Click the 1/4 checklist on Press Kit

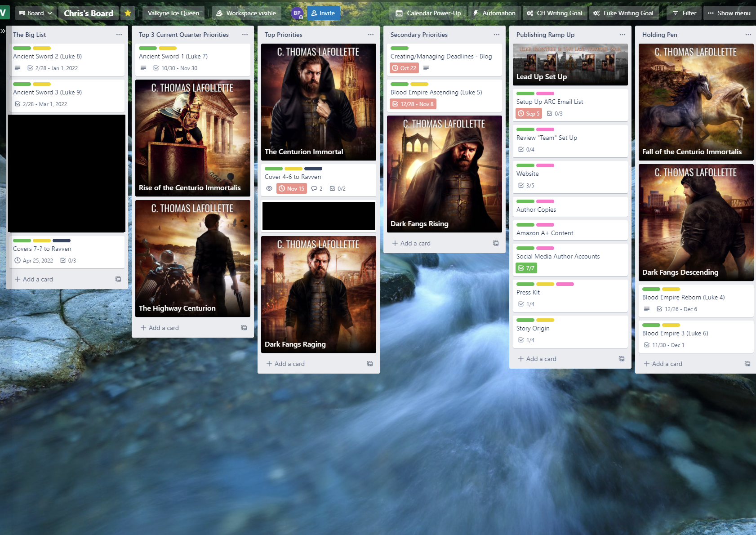(526, 304)
